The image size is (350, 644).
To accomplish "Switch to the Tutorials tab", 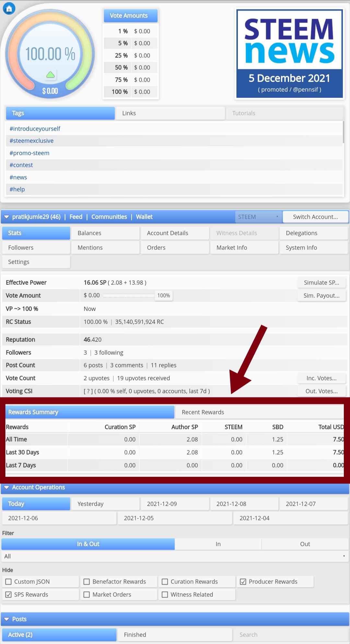I will (285, 113).
